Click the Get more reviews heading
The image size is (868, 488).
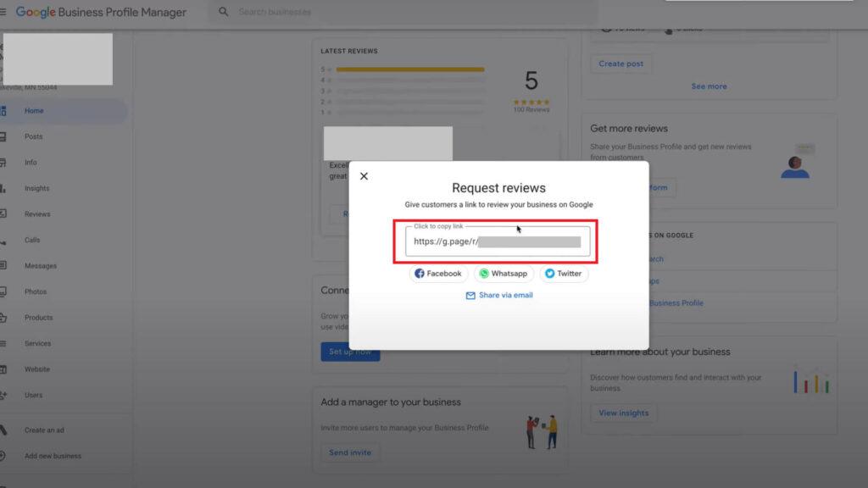pyautogui.click(x=629, y=129)
